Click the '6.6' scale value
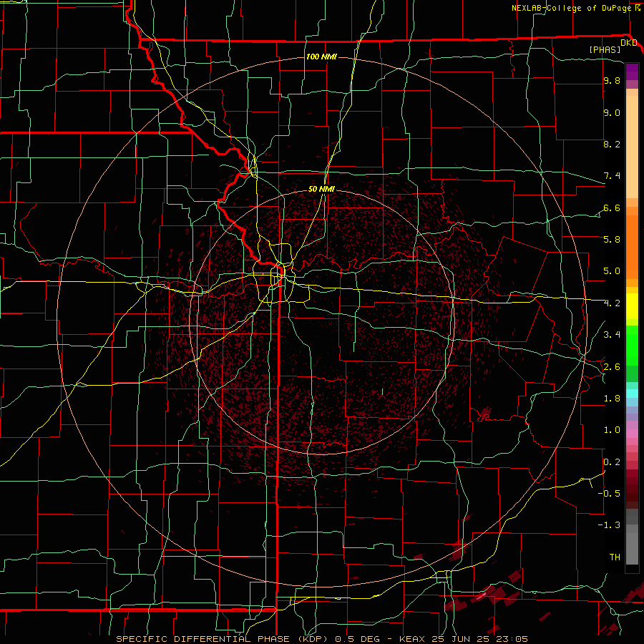 (612, 208)
